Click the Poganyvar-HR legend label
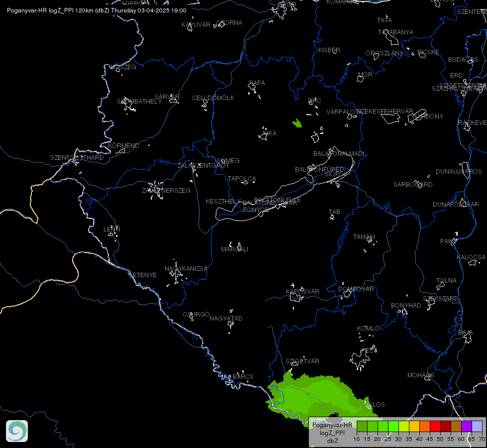The height and width of the screenshot is (448, 487). 332,425
